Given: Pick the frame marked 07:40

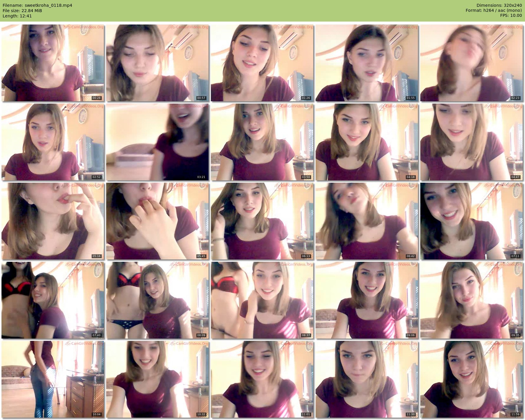Looking at the screenshot, I should coord(53,300).
